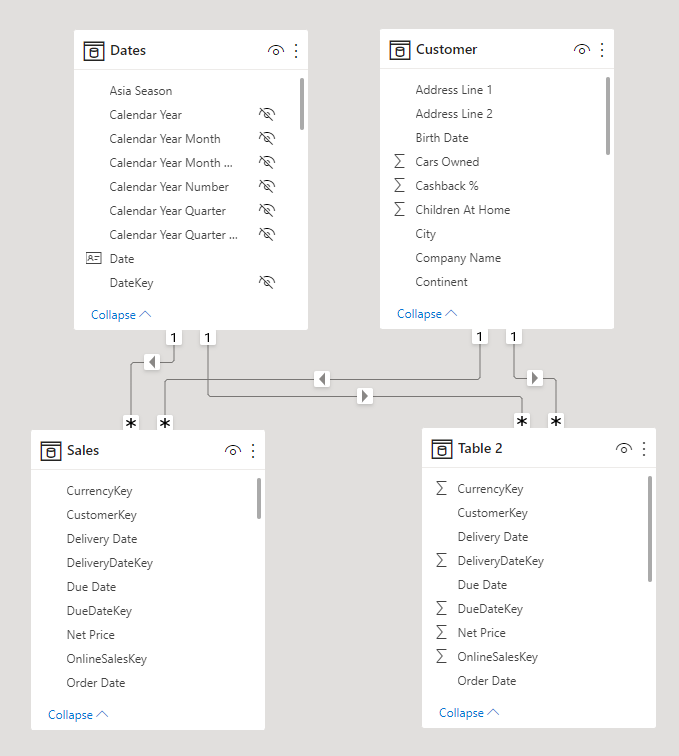Select Net Price in Sales table

pyautogui.click(x=91, y=635)
